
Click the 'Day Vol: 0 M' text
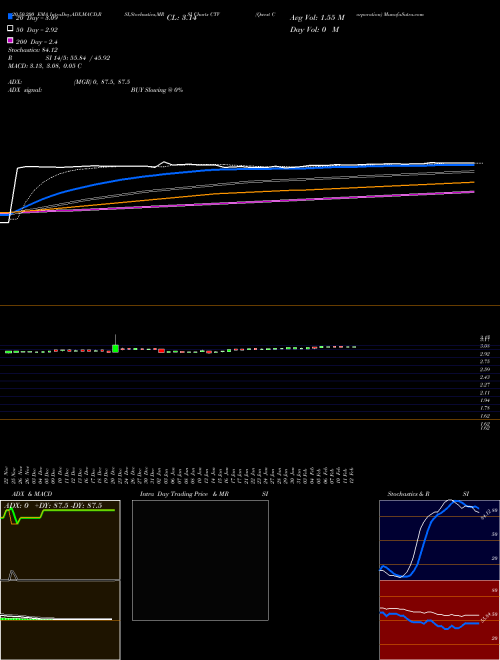[314, 30]
